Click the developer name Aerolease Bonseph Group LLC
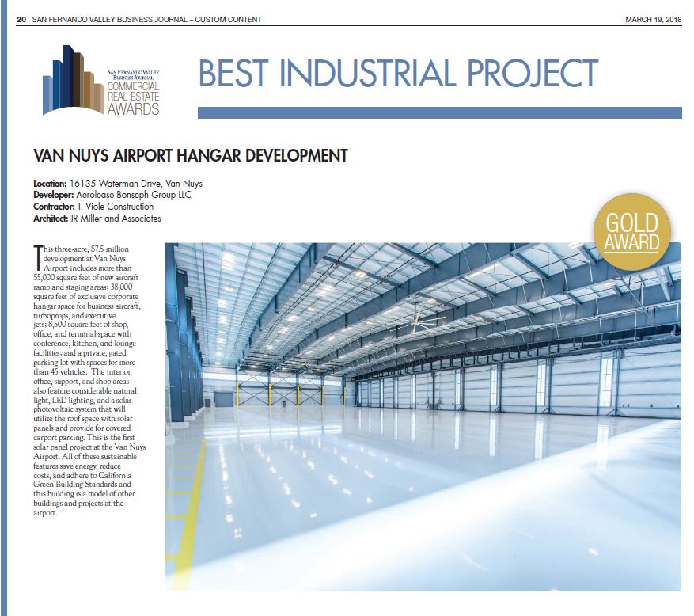This screenshot has width=694, height=616. (x=133, y=195)
